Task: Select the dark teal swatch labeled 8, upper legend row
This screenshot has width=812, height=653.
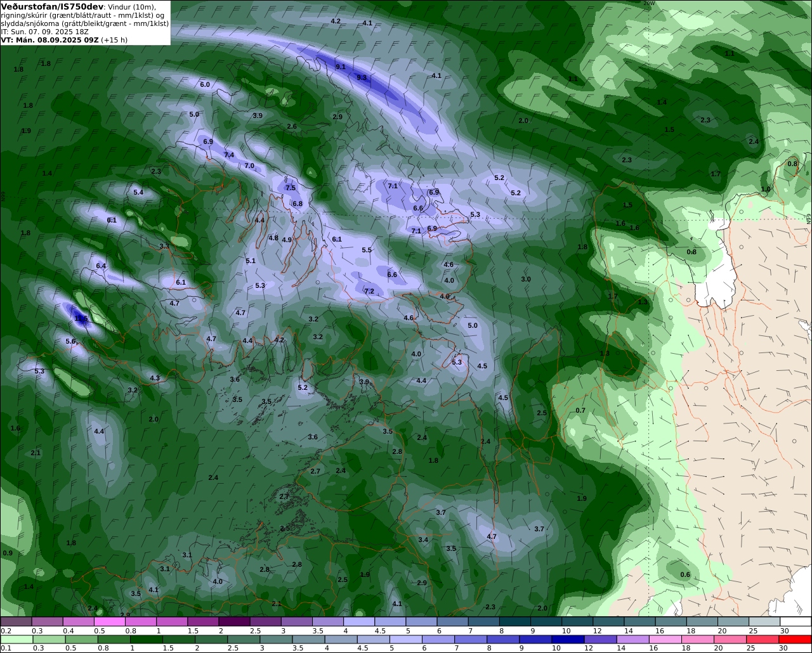Action: pos(514,622)
